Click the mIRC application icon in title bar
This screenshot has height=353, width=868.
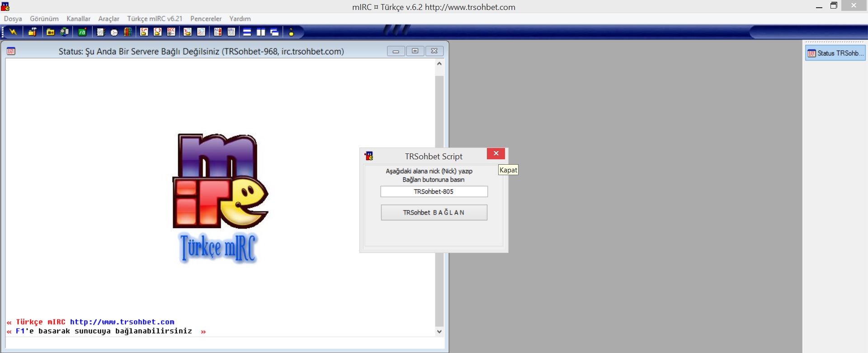(x=5, y=6)
